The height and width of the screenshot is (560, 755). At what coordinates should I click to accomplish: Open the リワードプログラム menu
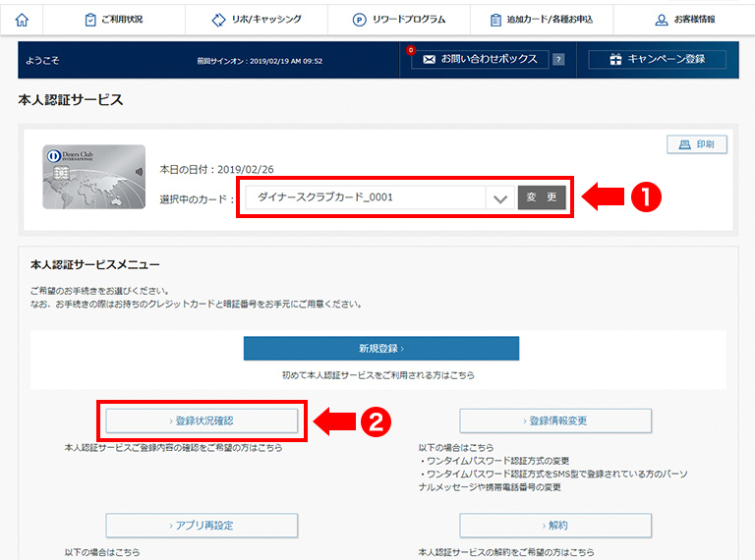pyautogui.click(x=399, y=19)
